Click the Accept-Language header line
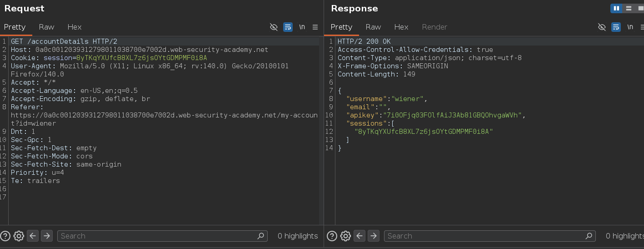The height and width of the screenshot is (249, 644). coord(74,91)
